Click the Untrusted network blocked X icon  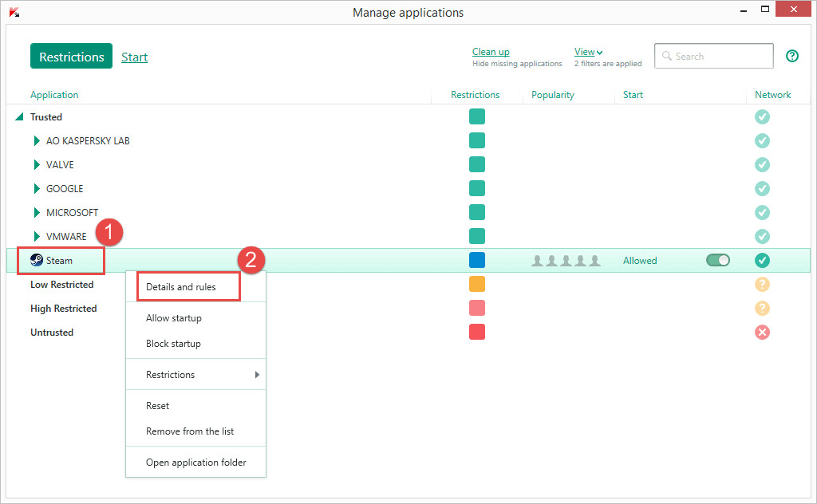(x=762, y=332)
